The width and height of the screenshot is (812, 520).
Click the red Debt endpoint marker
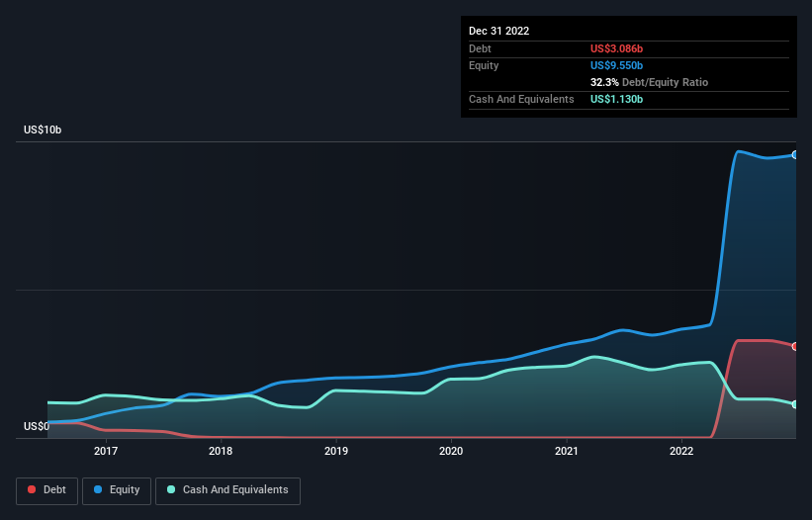795,347
